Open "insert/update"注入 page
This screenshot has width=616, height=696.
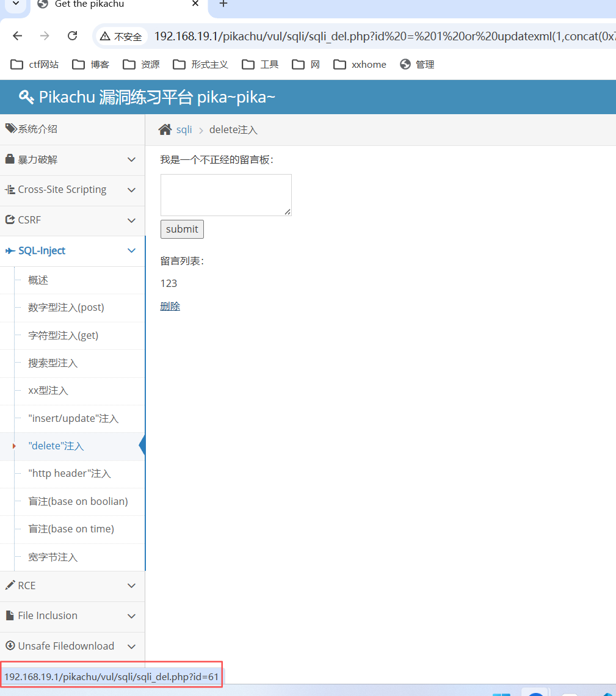[74, 419]
